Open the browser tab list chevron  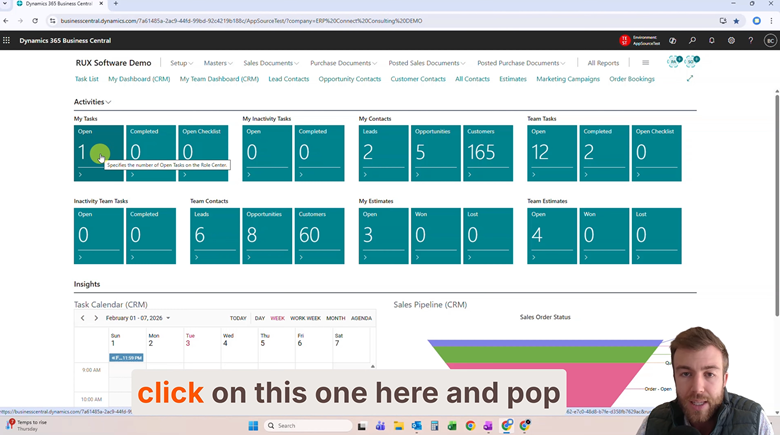pos(4,3)
